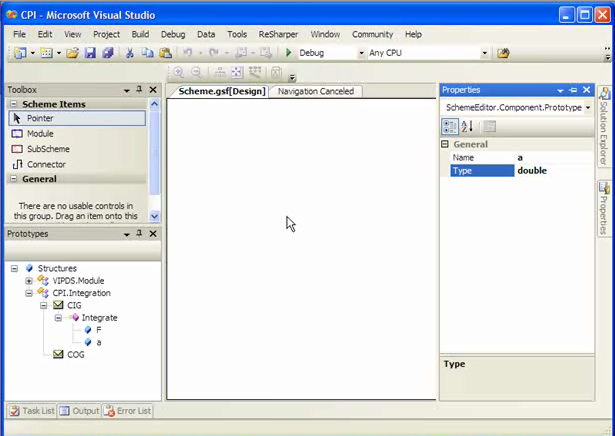Toggle auto-hide pin on Prototypes panel
615x436 pixels.
139,234
